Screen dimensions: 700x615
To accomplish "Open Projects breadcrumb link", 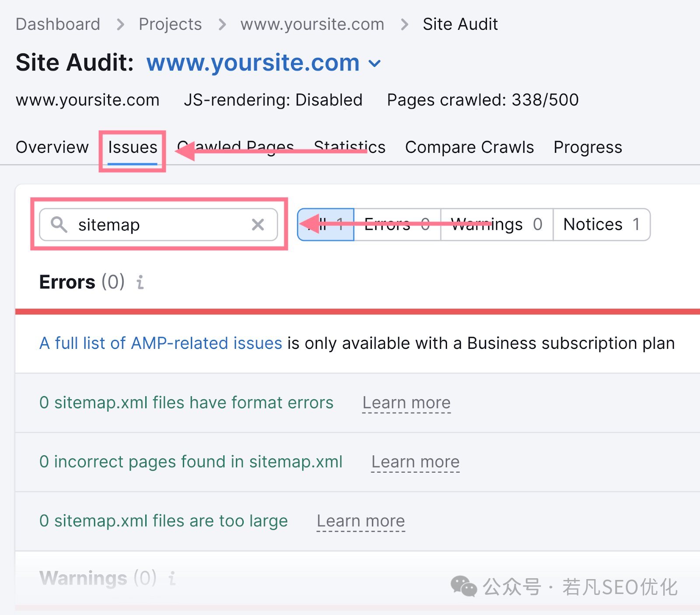I will (x=170, y=24).
